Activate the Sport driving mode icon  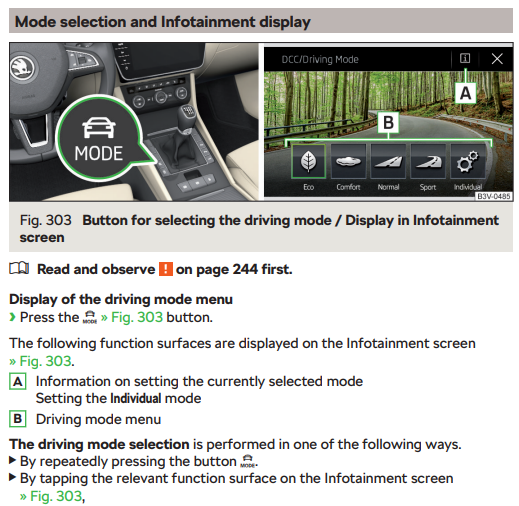[428, 161]
